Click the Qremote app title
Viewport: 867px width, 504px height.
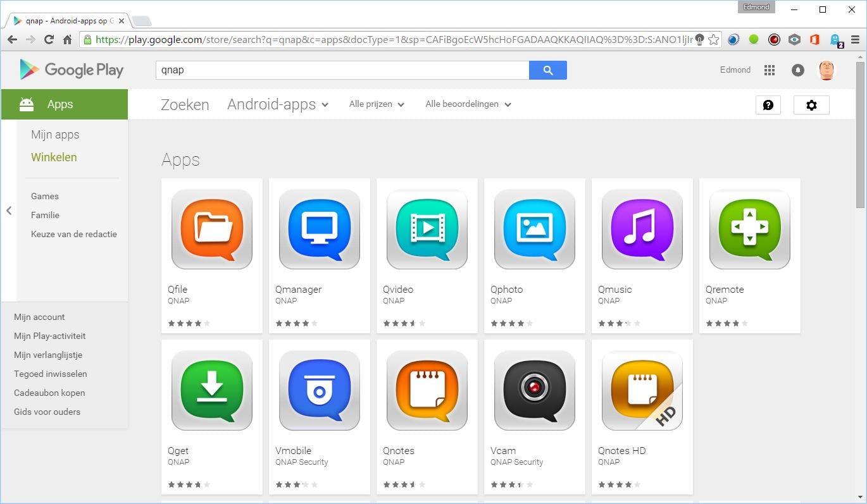[725, 290]
